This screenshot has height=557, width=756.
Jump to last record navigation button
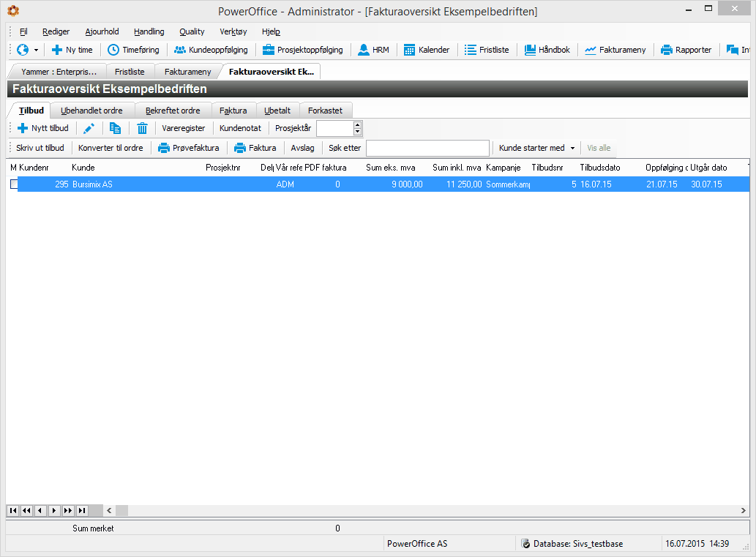[x=83, y=510]
